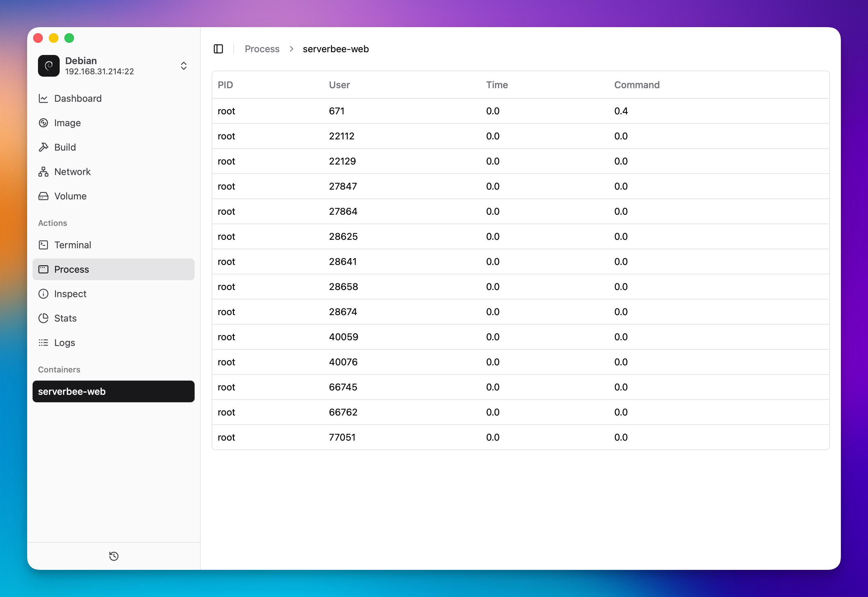Expand the breadcrumb arrow after Process
The width and height of the screenshot is (868, 597).
(291, 49)
